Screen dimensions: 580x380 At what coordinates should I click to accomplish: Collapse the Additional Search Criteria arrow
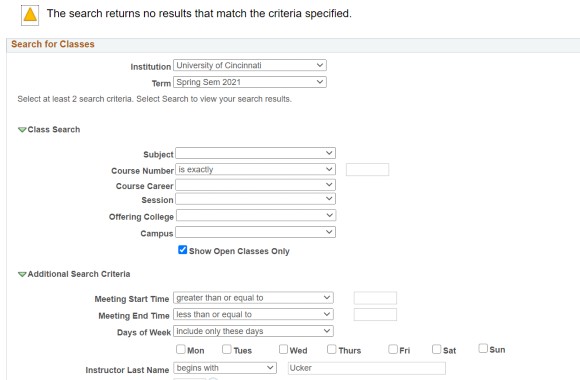(22, 274)
